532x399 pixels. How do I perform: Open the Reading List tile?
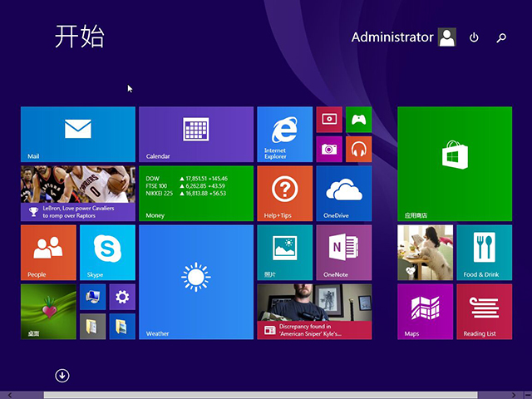click(484, 312)
